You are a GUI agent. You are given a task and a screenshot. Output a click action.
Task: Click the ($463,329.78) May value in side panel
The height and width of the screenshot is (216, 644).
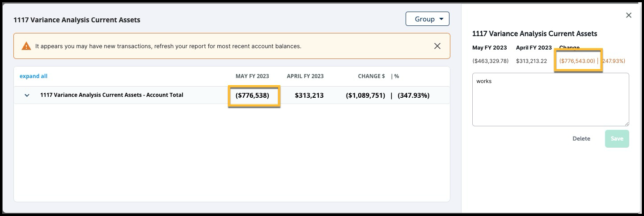(x=490, y=61)
